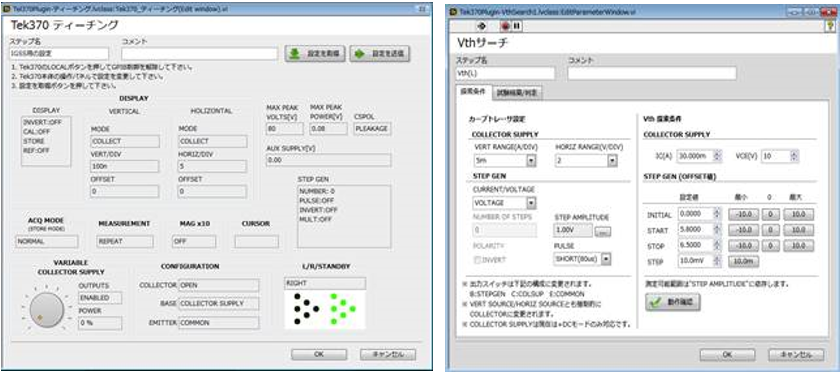Viewport: 840px width, 374px height.
Task: Click the ACQ MODE field showing NORMAL
Action: tap(47, 242)
